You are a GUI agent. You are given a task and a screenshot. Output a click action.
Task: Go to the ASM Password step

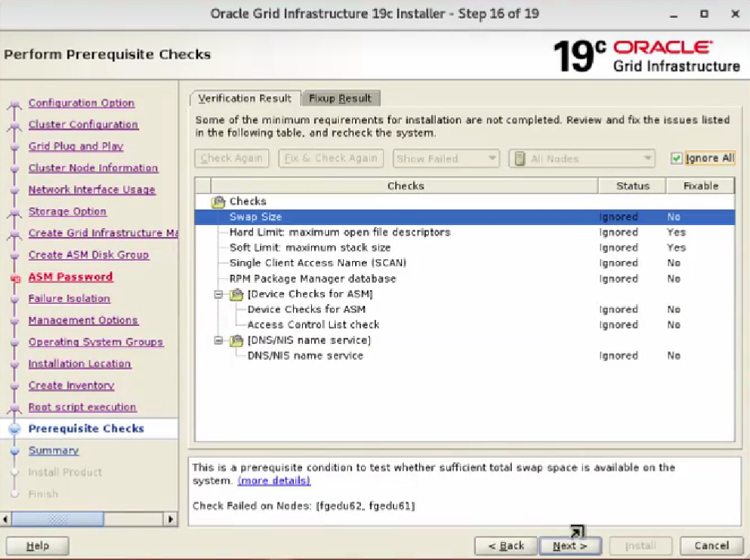tap(70, 277)
